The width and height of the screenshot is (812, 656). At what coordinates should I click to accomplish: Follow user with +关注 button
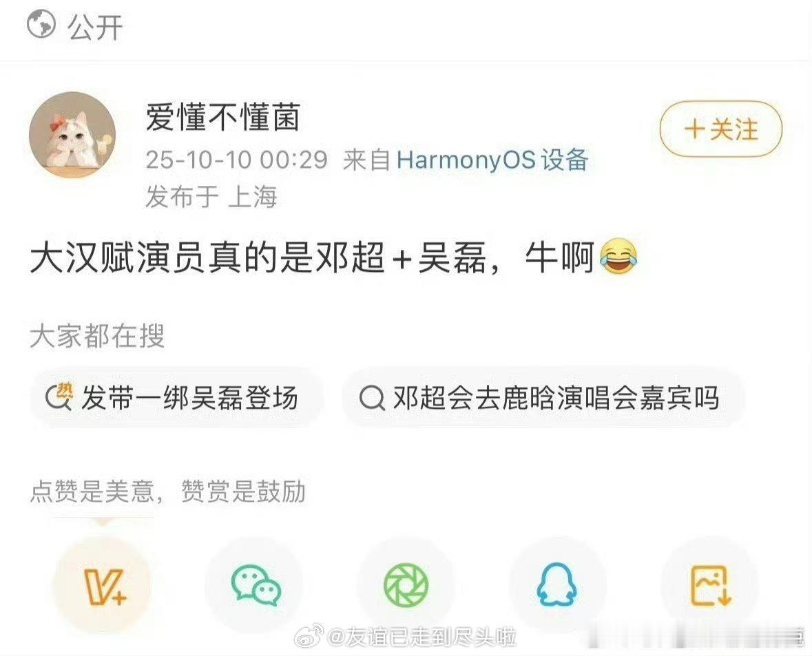[720, 129]
